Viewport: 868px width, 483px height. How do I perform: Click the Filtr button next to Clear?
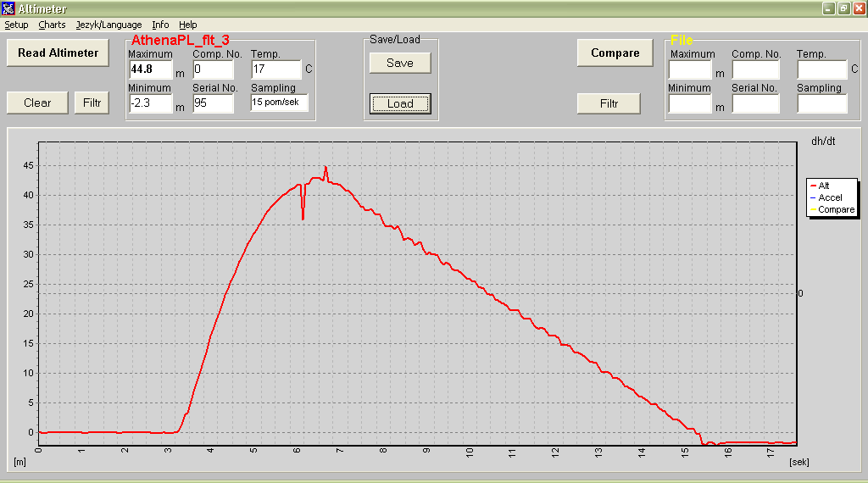click(x=92, y=103)
